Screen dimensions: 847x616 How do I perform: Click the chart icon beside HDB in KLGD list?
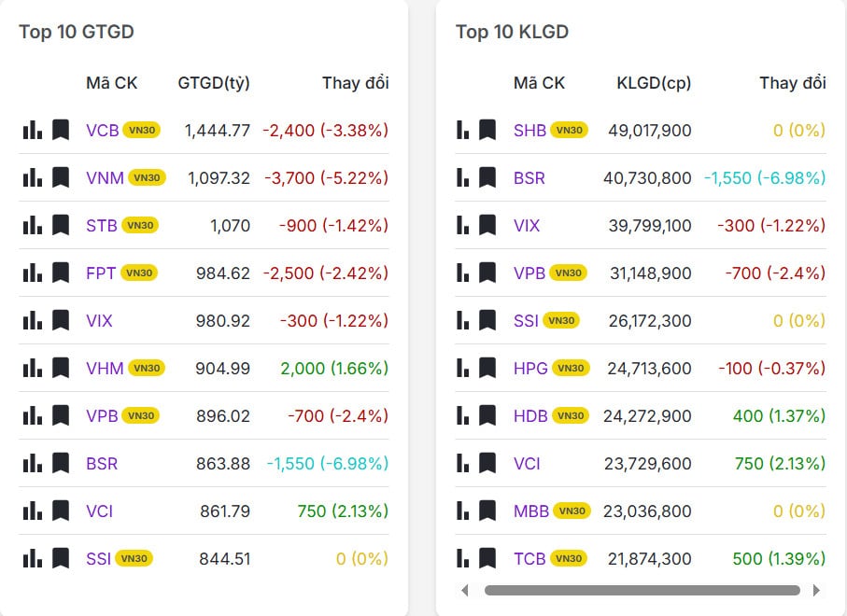[461, 415]
